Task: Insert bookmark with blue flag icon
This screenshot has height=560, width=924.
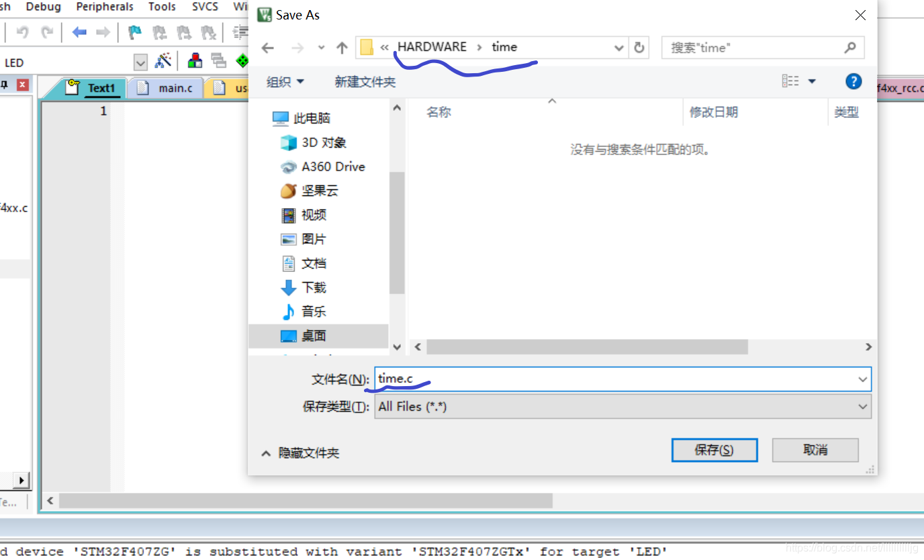Action: (135, 32)
